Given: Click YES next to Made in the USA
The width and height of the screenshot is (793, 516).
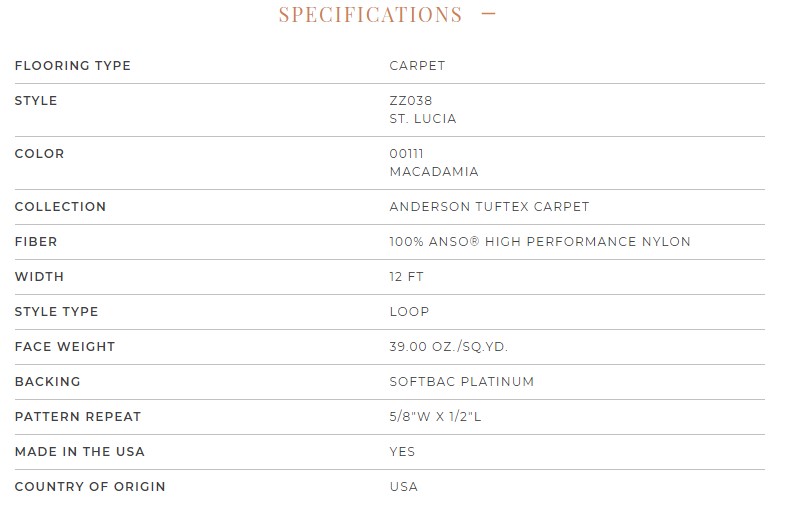Looking at the screenshot, I should coord(402,452).
